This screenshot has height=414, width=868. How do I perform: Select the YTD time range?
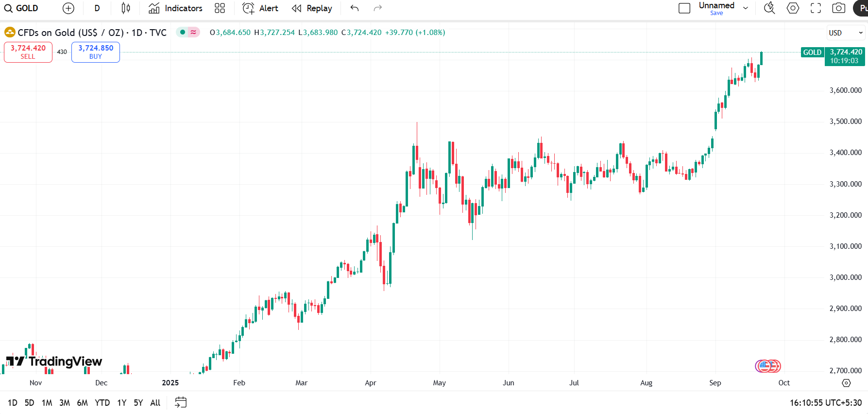click(x=102, y=402)
